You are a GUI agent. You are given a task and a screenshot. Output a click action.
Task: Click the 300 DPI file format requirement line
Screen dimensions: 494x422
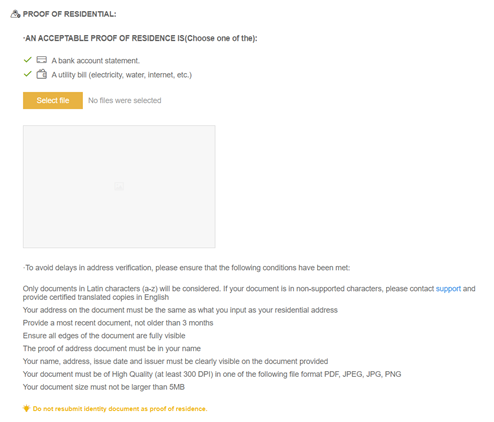point(212,374)
